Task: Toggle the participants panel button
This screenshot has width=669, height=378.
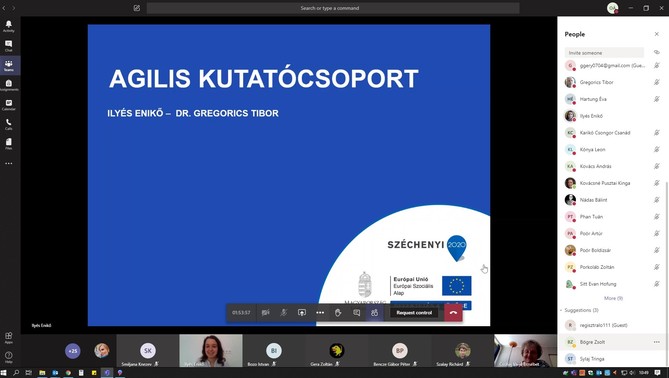Action: pyautogui.click(x=374, y=313)
